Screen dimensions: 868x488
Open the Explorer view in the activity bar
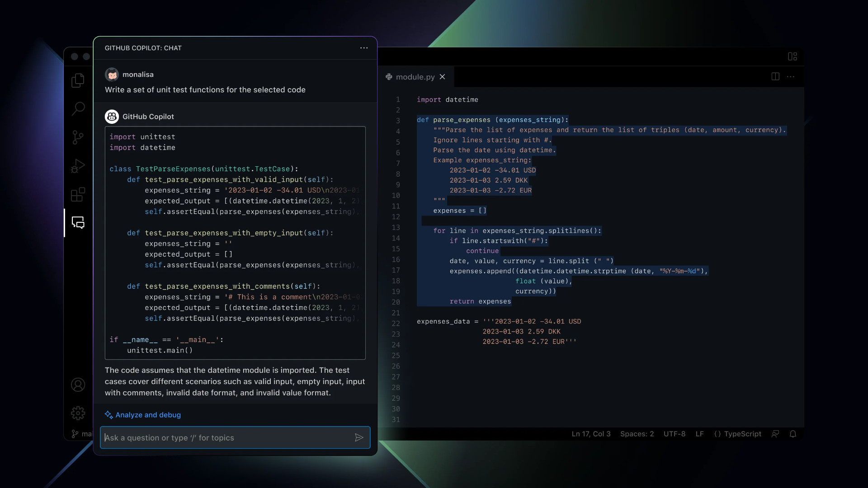tap(77, 80)
